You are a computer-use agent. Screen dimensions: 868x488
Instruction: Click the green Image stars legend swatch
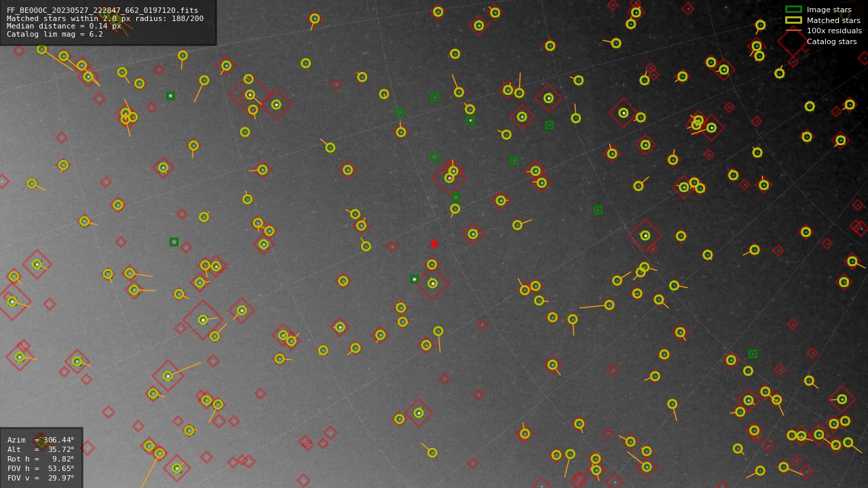coord(793,10)
